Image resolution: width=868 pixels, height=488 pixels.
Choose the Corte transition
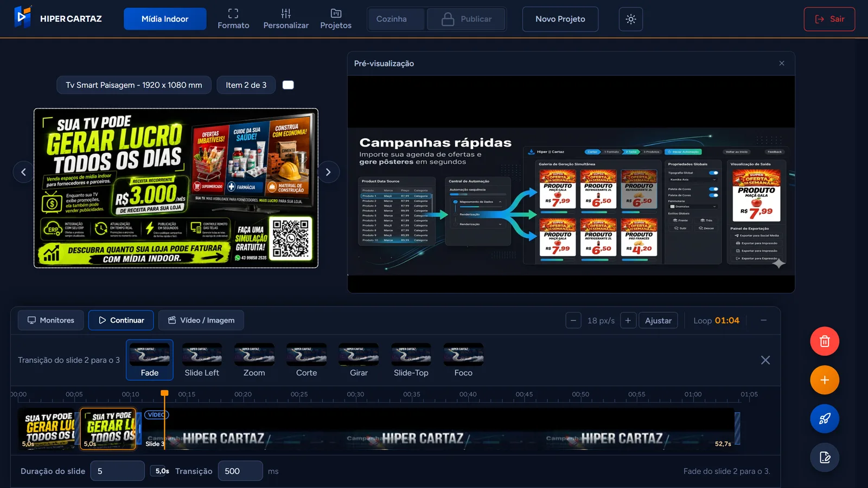(307, 360)
